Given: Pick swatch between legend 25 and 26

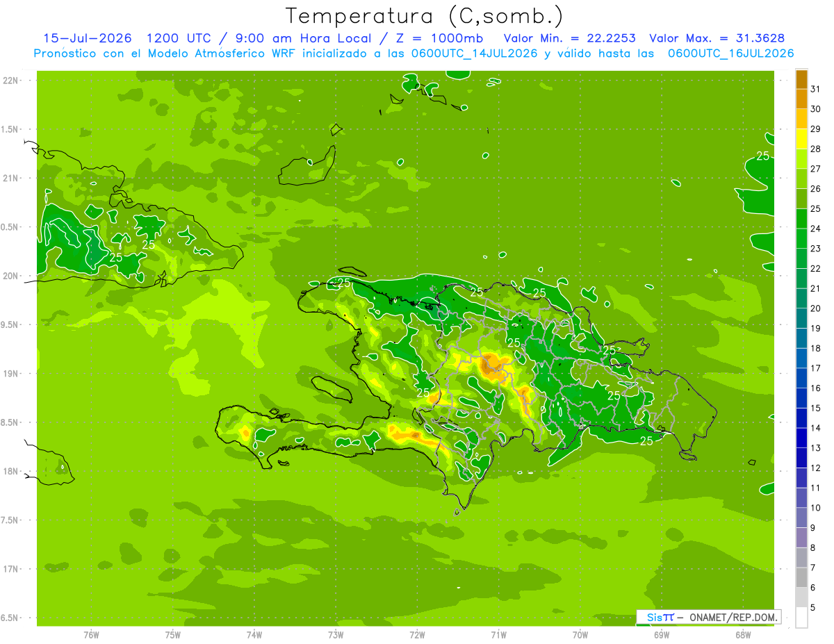Looking at the screenshot, I should point(801,199).
